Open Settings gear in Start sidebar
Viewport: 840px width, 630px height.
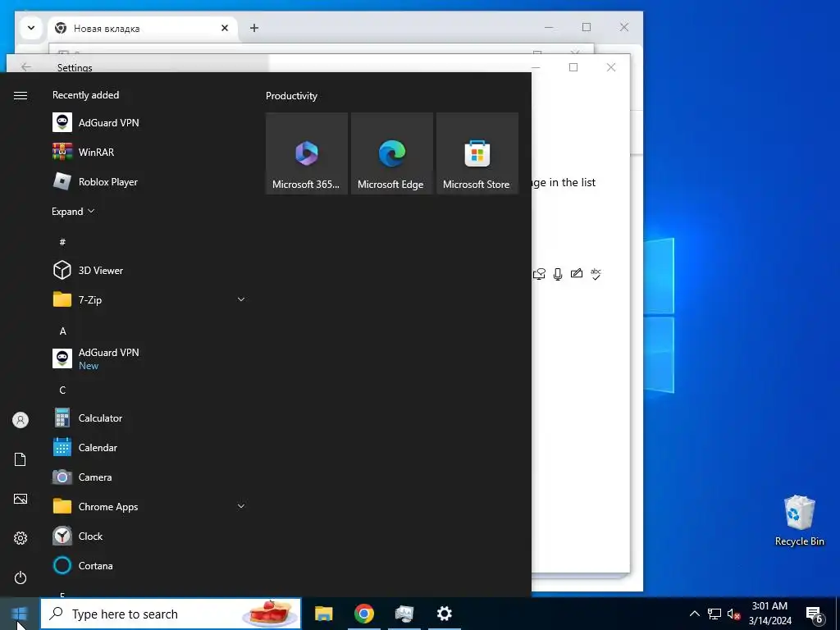tap(21, 538)
